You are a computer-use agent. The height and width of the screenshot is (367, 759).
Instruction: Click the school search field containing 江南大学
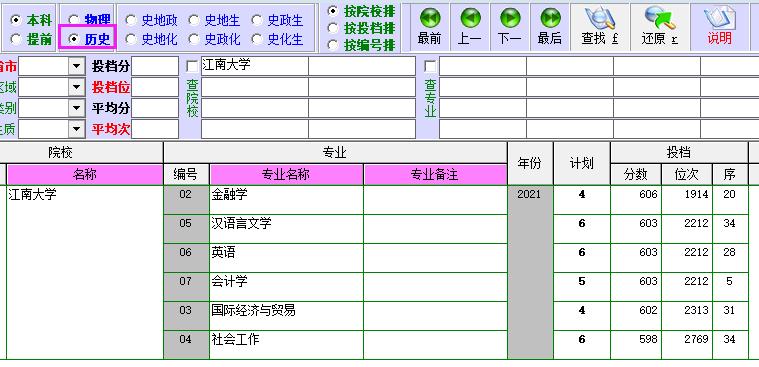click(x=255, y=66)
